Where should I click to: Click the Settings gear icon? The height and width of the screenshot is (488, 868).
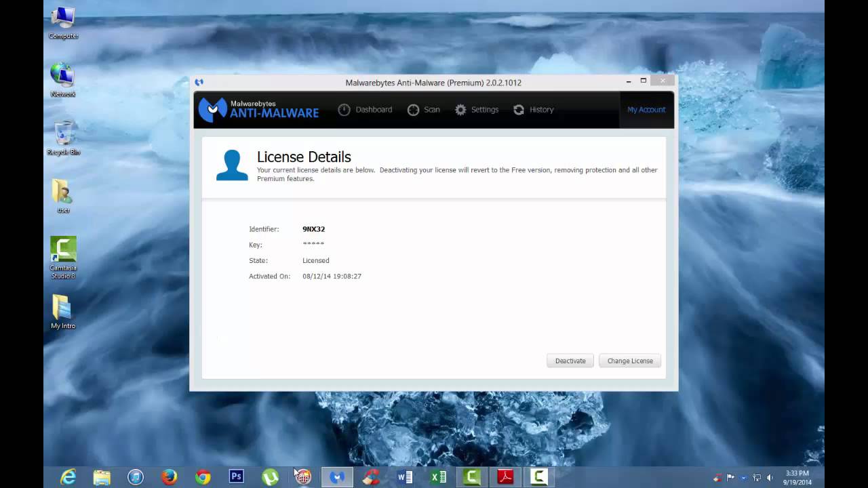pos(460,110)
